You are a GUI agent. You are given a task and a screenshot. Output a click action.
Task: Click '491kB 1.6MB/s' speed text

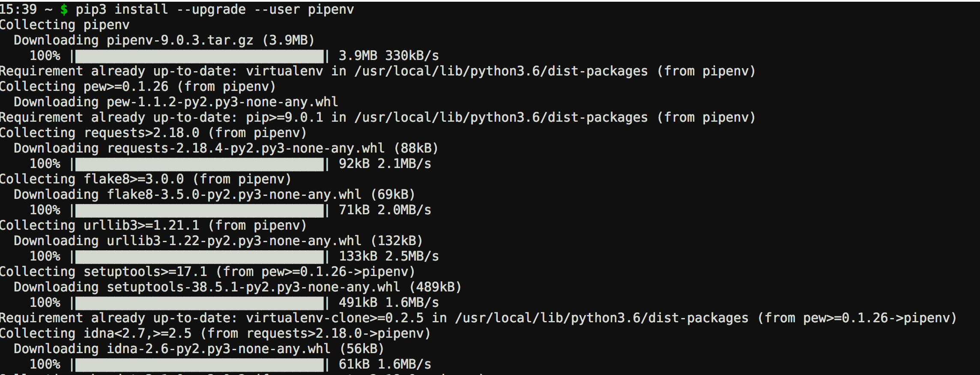point(388,303)
